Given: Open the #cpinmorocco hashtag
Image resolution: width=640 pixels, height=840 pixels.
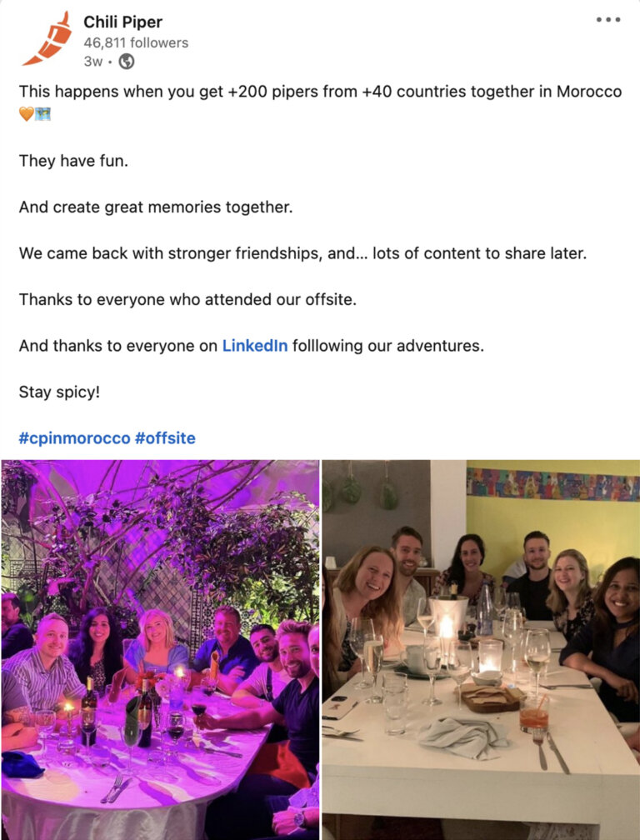Looking at the screenshot, I should click(x=74, y=437).
